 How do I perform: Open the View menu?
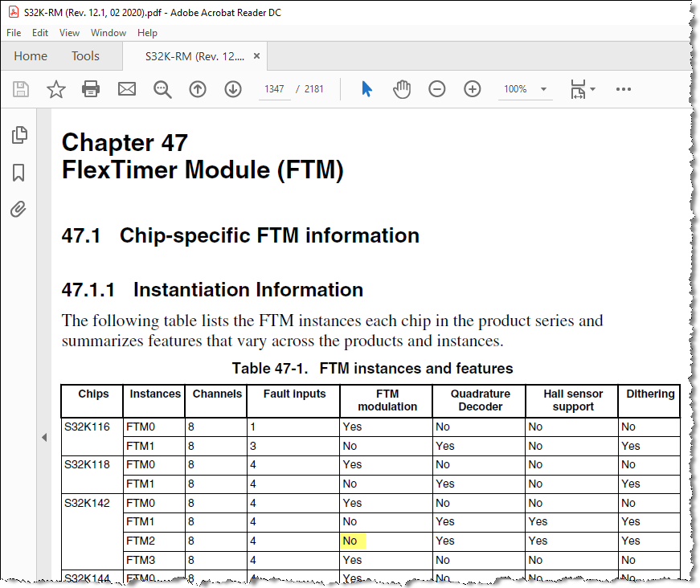pos(70,33)
